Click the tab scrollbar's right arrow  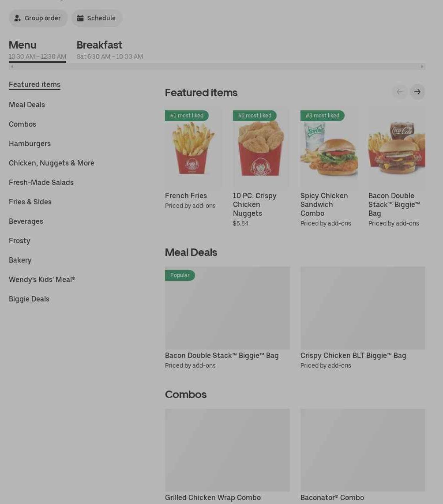(422, 67)
